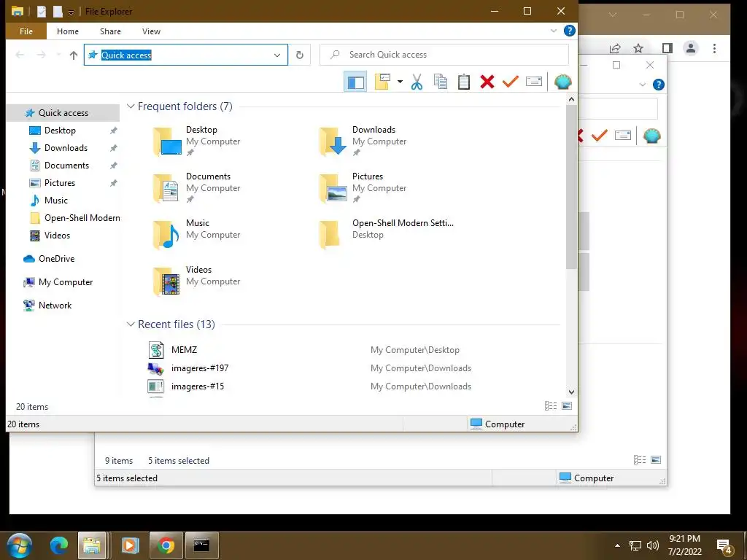Click the Up arrow navigation button
This screenshot has width=747, height=560.
74,55
